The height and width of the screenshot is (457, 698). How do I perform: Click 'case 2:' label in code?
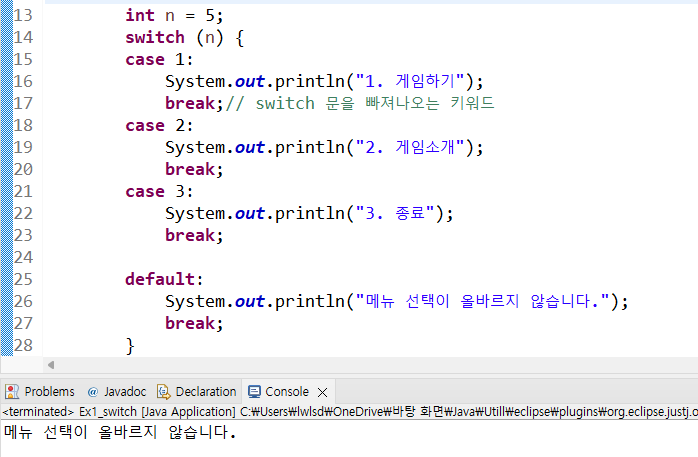(159, 125)
